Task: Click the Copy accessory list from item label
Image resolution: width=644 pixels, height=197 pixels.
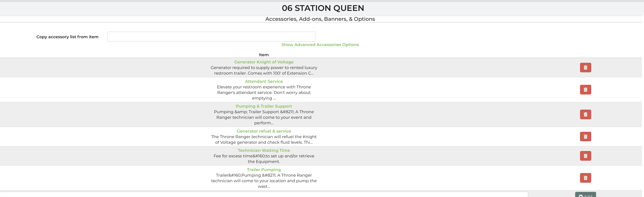Action: tap(67, 37)
